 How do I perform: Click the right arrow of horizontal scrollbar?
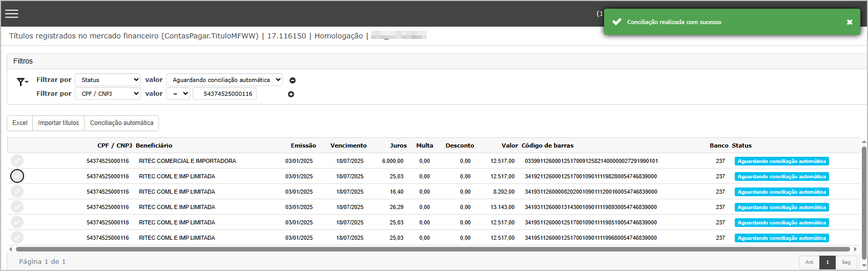click(855, 249)
